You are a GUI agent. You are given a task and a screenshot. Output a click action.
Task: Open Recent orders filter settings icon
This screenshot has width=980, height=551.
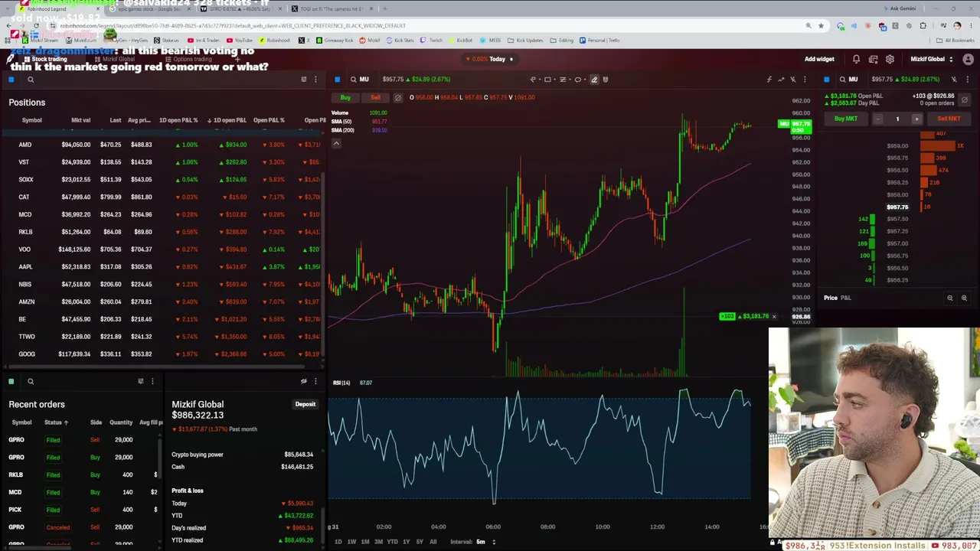pos(140,381)
